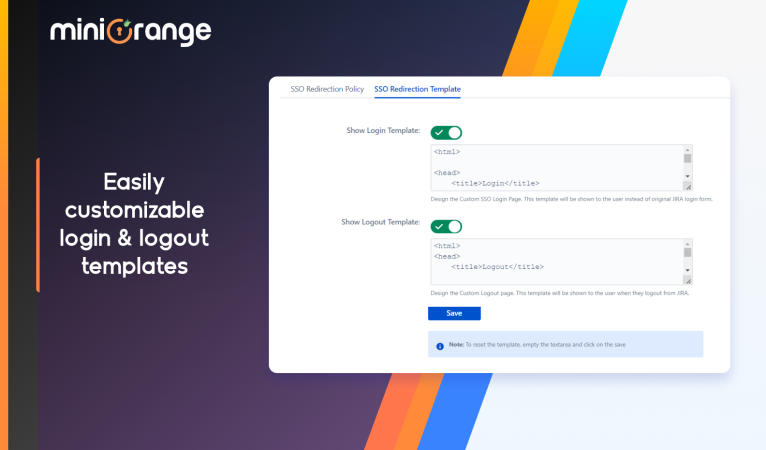766x450 pixels.
Task: Click the Save button
Action: 454,313
